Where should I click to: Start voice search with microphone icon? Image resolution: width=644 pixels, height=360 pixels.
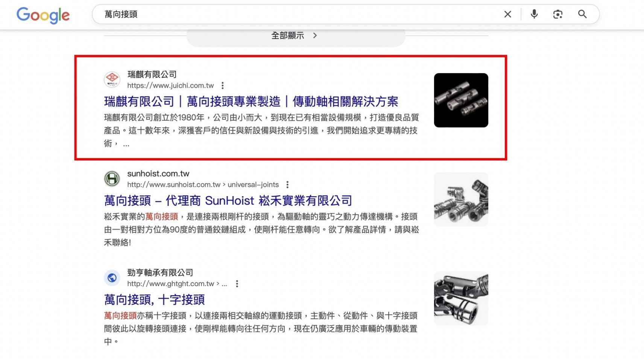(534, 14)
